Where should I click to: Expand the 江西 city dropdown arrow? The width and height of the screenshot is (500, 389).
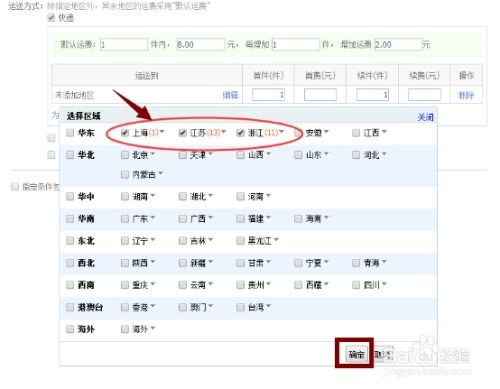point(384,132)
